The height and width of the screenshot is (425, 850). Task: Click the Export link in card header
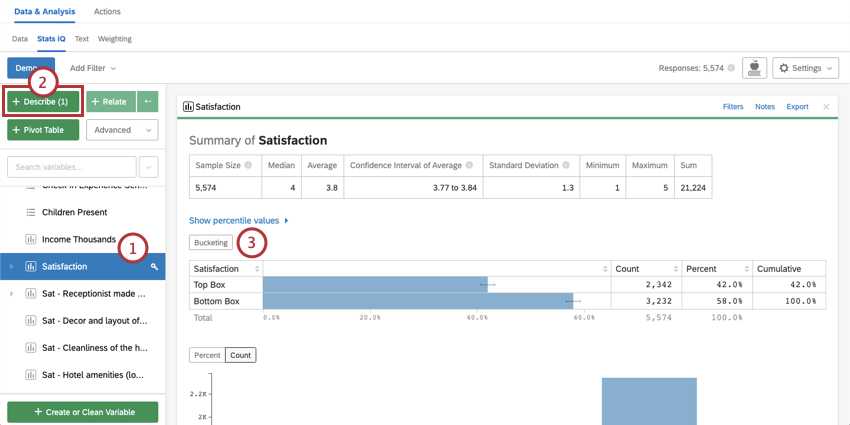[797, 106]
